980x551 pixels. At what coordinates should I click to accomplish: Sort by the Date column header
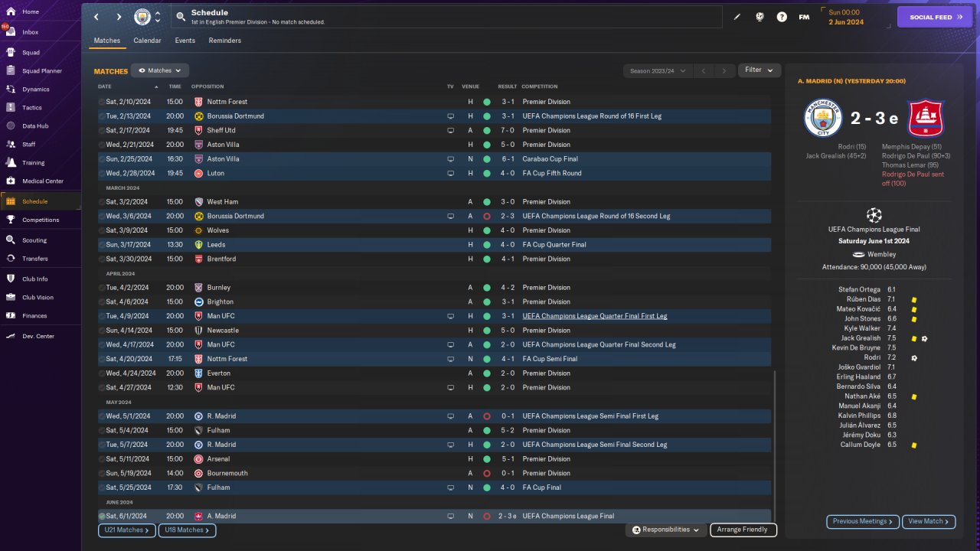[105, 86]
